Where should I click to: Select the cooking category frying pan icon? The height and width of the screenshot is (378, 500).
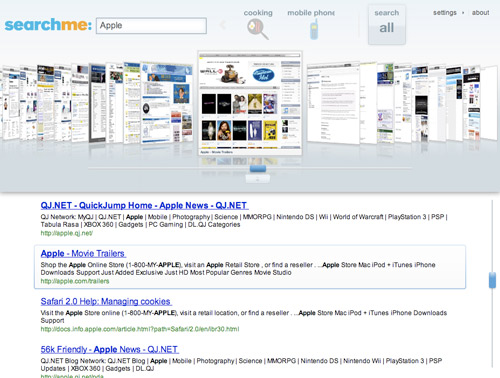258,29
